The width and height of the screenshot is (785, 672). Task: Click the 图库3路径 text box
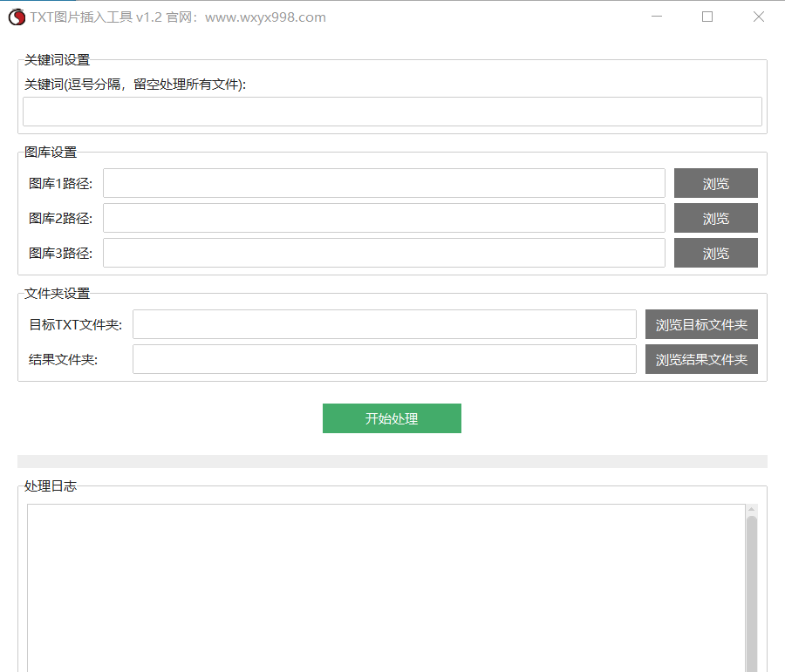(x=384, y=253)
